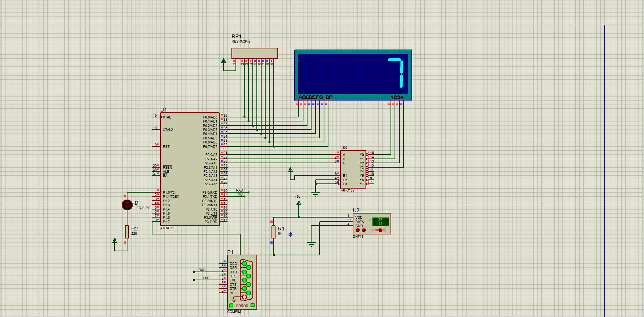Select the DHT11 green readout display
The height and width of the screenshot is (317, 644).
pos(381,222)
